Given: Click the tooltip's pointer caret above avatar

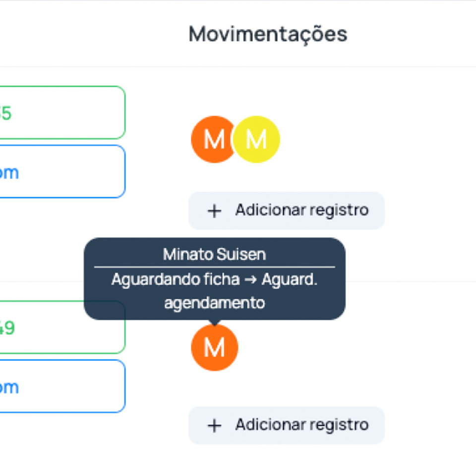Looking at the screenshot, I should click(214, 322).
